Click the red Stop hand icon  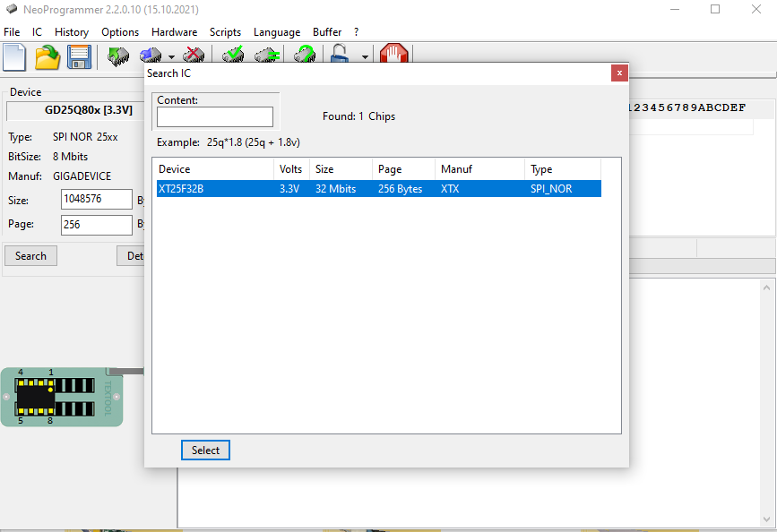click(394, 54)
